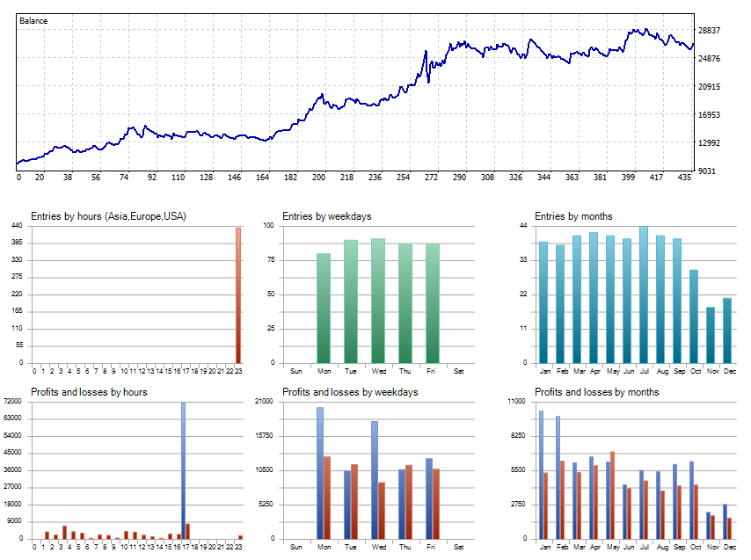Screen dimensions: 751x560
Task: Select the July bar in Entries by months
Action: click(x=644, y=295)
